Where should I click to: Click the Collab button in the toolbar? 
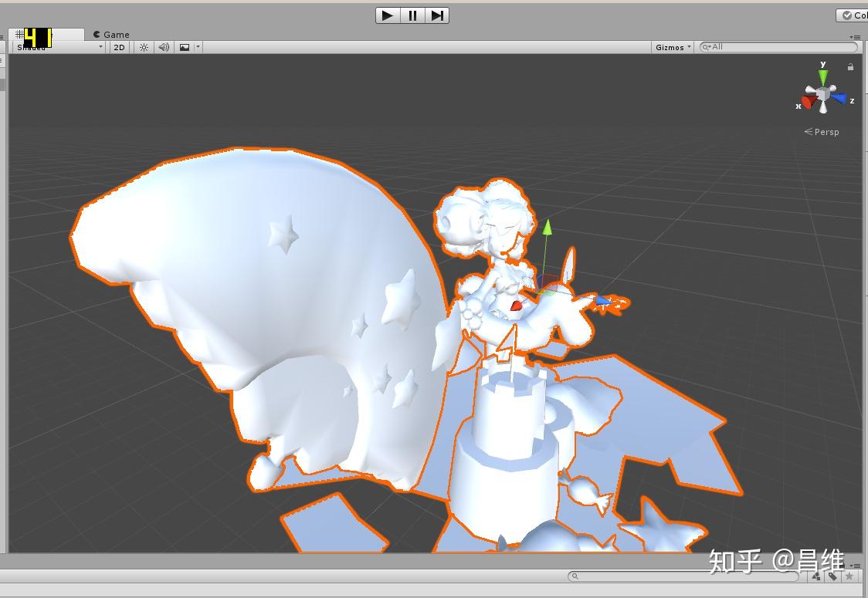point(853,15)
